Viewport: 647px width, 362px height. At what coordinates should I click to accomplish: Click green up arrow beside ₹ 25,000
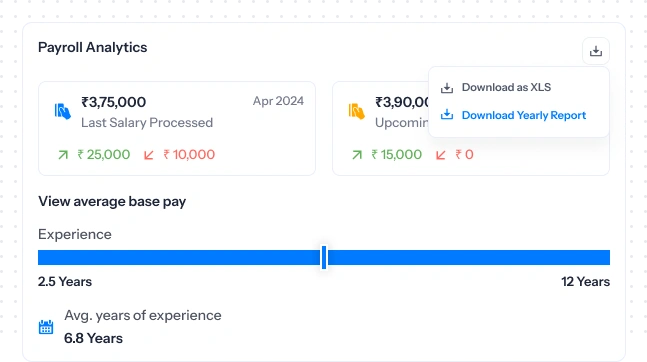(63, 155)
